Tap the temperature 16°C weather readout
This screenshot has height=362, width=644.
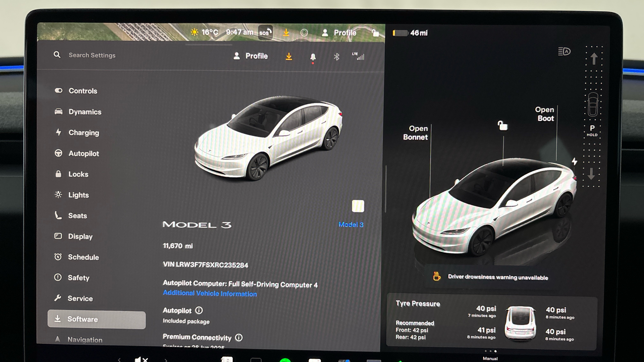click(x=204, y=32)
